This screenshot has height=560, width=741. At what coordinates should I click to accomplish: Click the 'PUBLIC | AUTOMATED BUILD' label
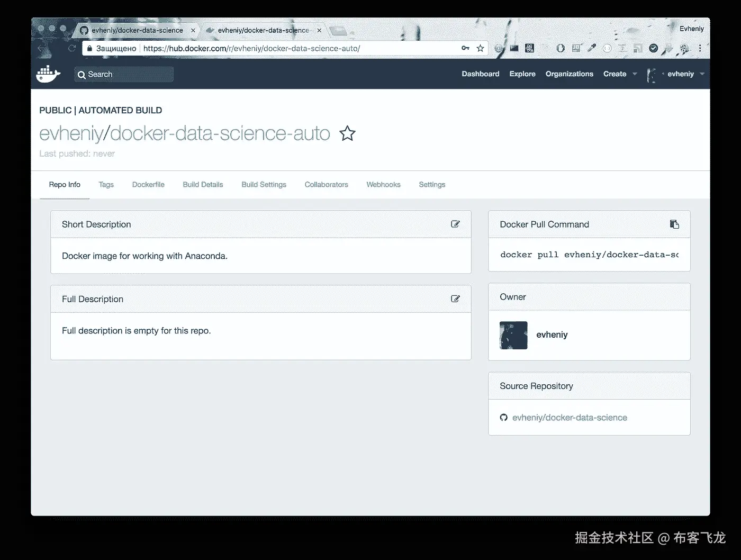pyautogui.click(x=101, y=110)
